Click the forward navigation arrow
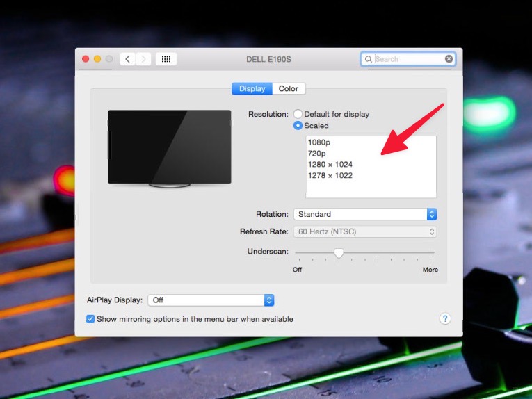Image resolution: width=532 pixels, height=399 pixels. 143,59
